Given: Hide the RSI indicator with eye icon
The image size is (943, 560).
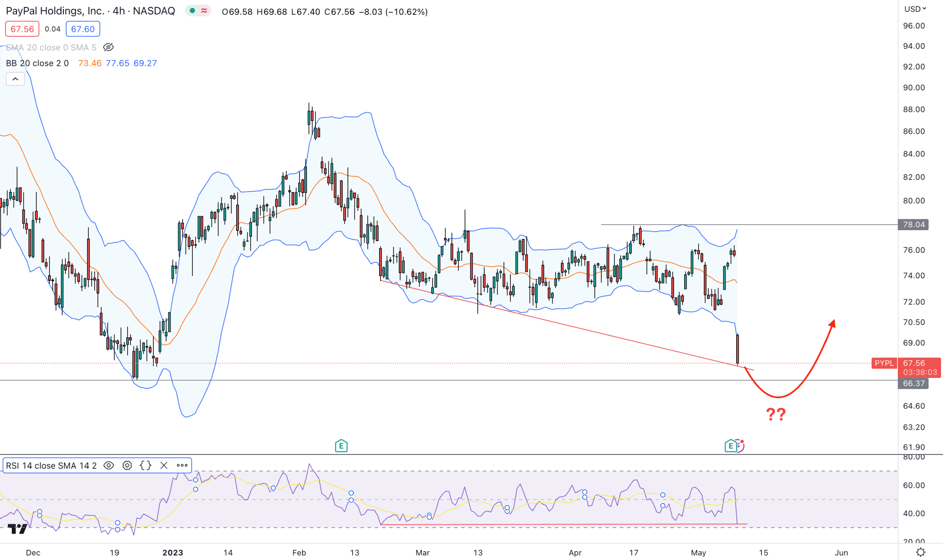Looking at the screenshot, I should pyautogui.click(x=109, y=465).
